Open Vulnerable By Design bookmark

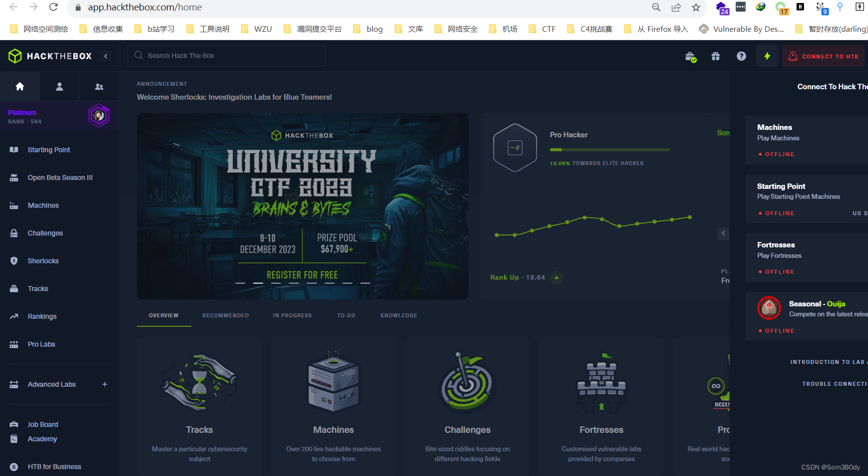741,29
